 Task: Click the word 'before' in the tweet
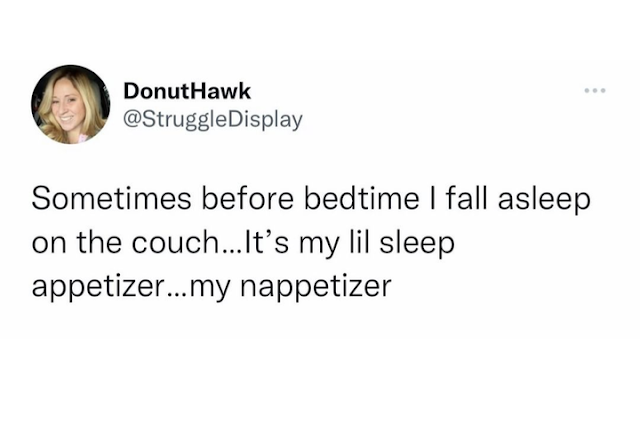pos(247,199)
